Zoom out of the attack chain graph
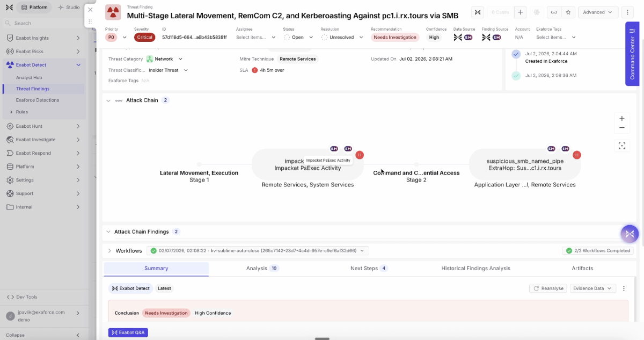644x340 pixels. click(x=621, y=128)
